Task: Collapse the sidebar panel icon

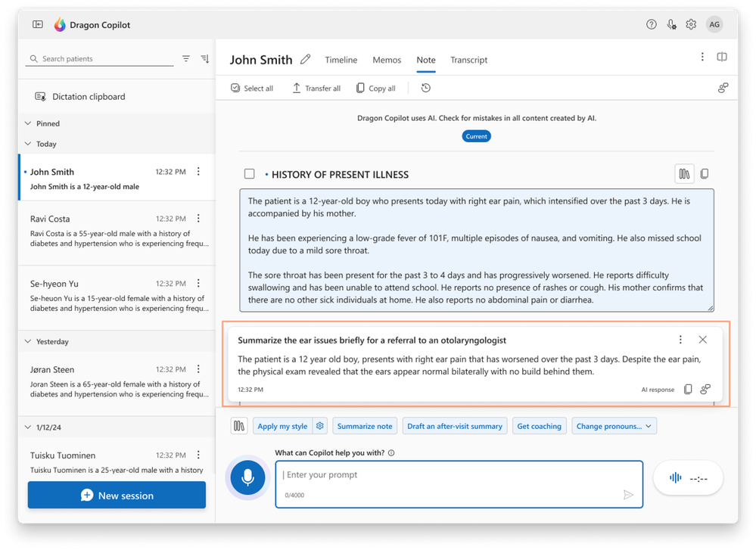Action: (38, 24)
